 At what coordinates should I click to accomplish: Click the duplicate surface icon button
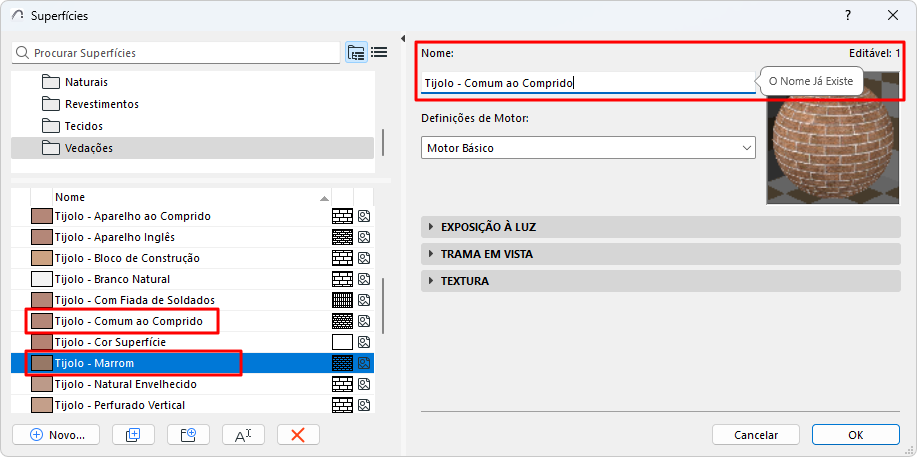point(133,435)
